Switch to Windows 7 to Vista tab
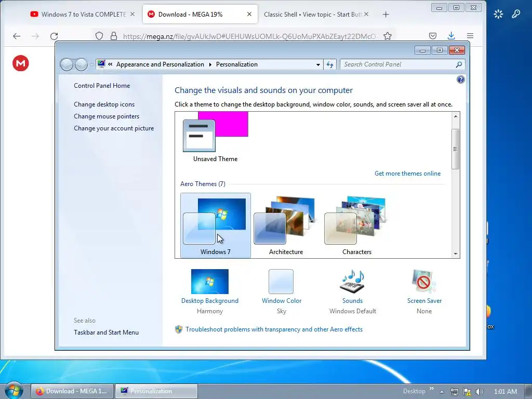 click(83, 14)
